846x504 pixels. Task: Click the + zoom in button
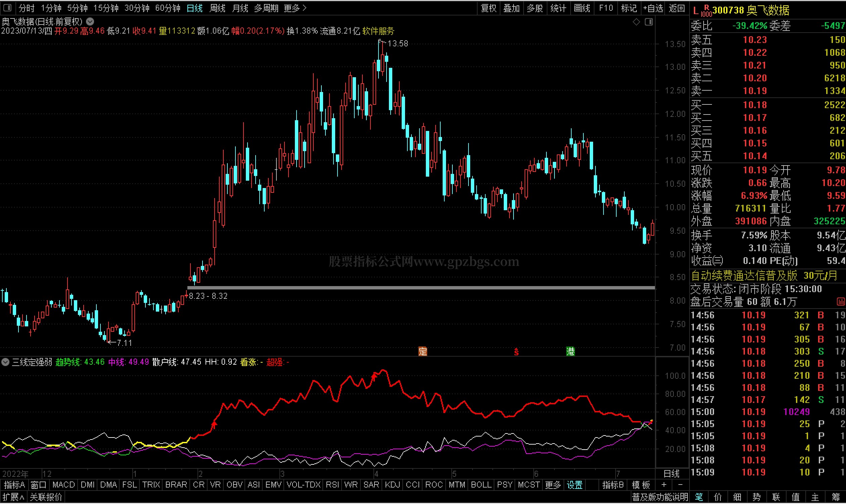coord(664,485)
